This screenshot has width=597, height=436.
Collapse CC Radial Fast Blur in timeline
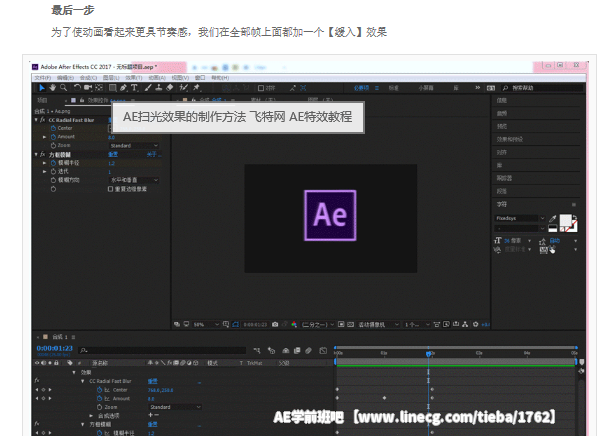[x=83, y=381]
